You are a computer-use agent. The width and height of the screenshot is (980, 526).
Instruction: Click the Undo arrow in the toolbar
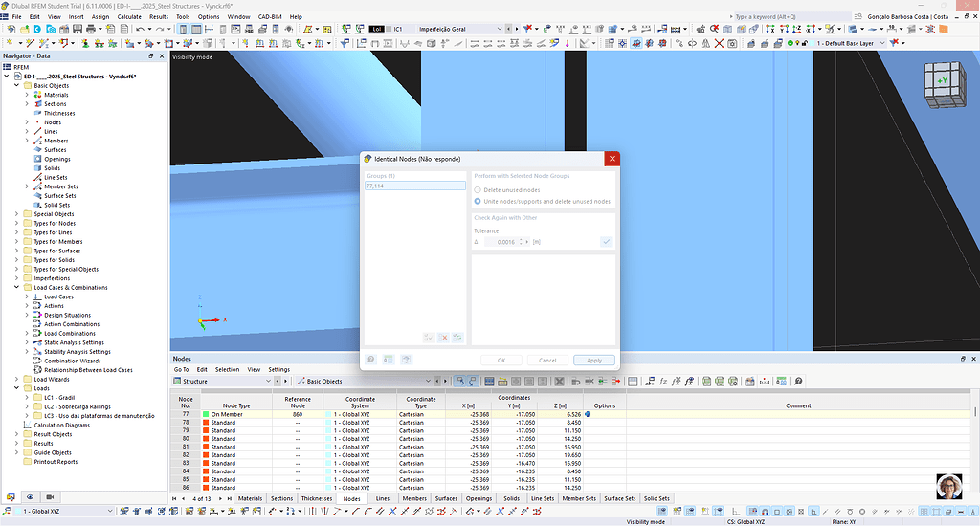(x=140, y=29)
